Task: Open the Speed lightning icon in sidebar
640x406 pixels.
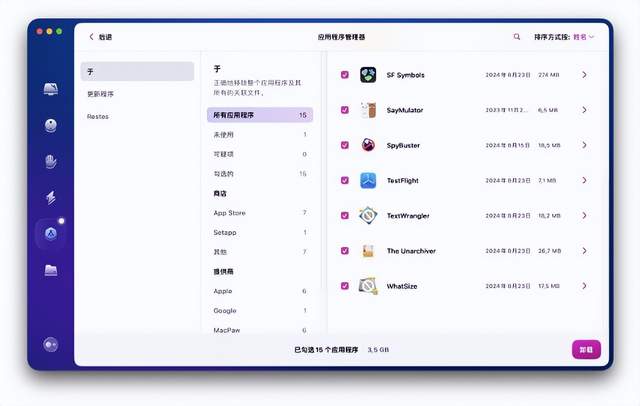Action: (x=51, y=197)
